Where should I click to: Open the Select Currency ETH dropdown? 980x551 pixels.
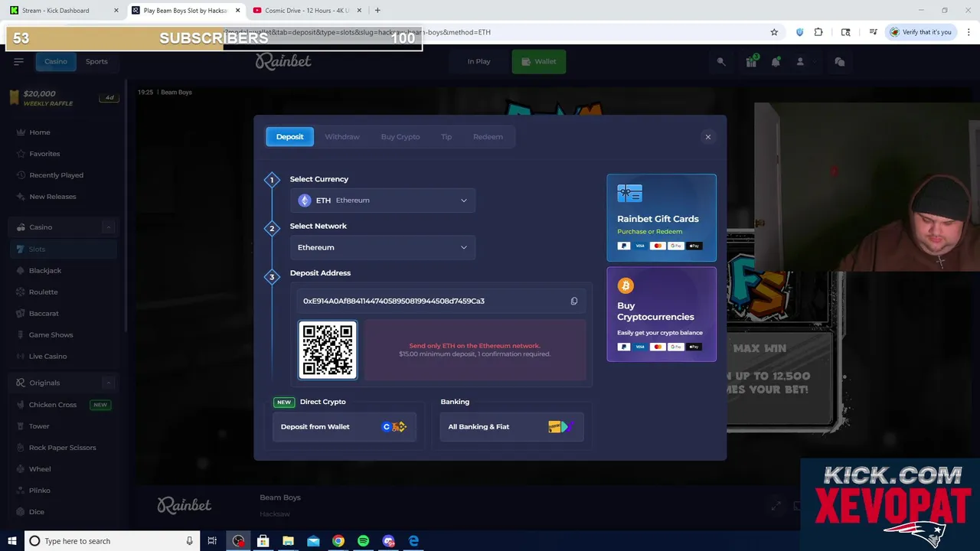(x=383, y=201)
